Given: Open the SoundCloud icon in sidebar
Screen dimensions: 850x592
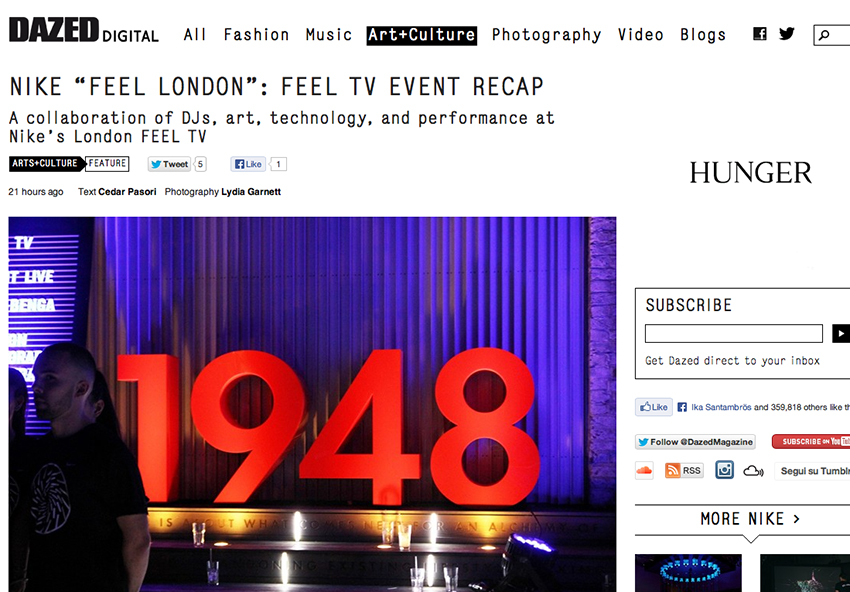Looking at the screenshot, I should click(x=644, y=470).
